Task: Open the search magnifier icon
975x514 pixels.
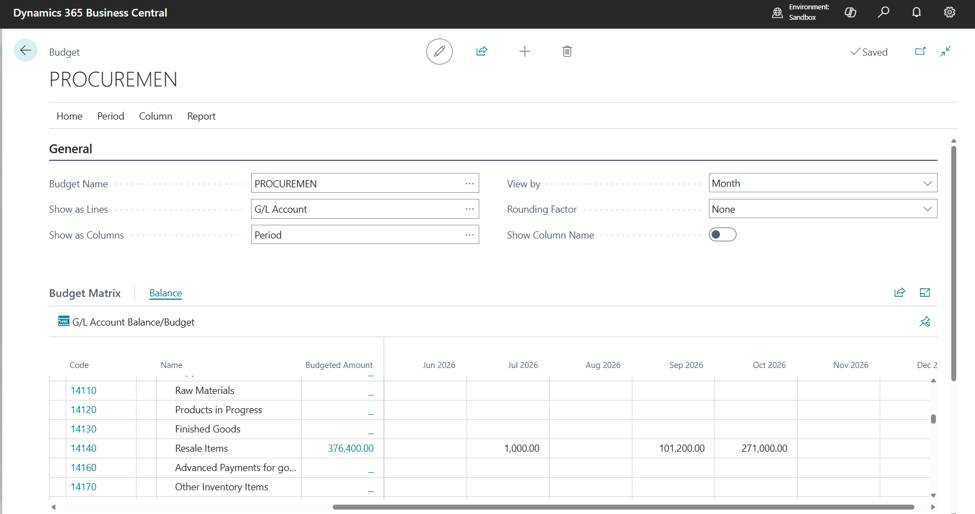Action: pyautogui.click(x=884, y=12)
